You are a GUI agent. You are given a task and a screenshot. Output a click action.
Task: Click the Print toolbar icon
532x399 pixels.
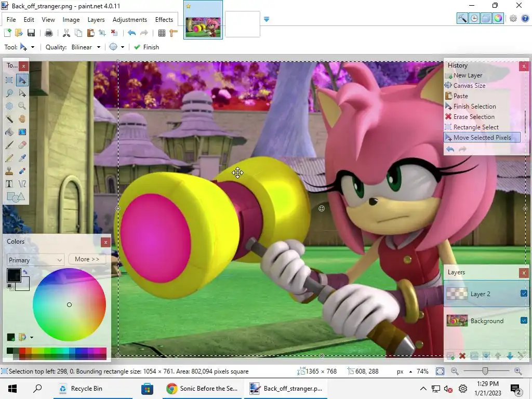coord(48,33)
